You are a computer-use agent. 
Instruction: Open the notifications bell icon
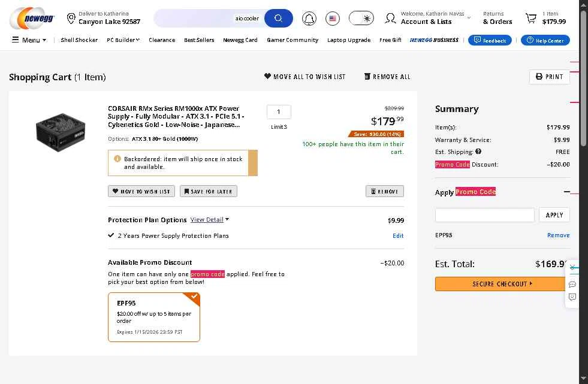[x=309, y=19]
